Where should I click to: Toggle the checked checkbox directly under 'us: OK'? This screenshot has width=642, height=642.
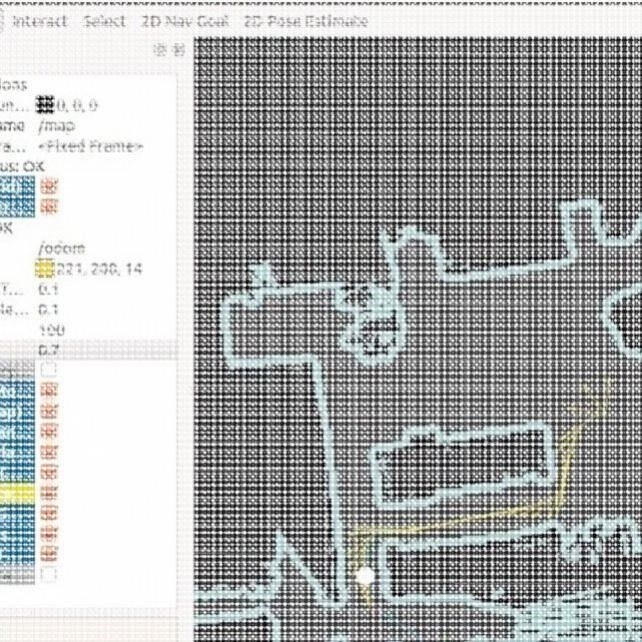pos(49,187)
